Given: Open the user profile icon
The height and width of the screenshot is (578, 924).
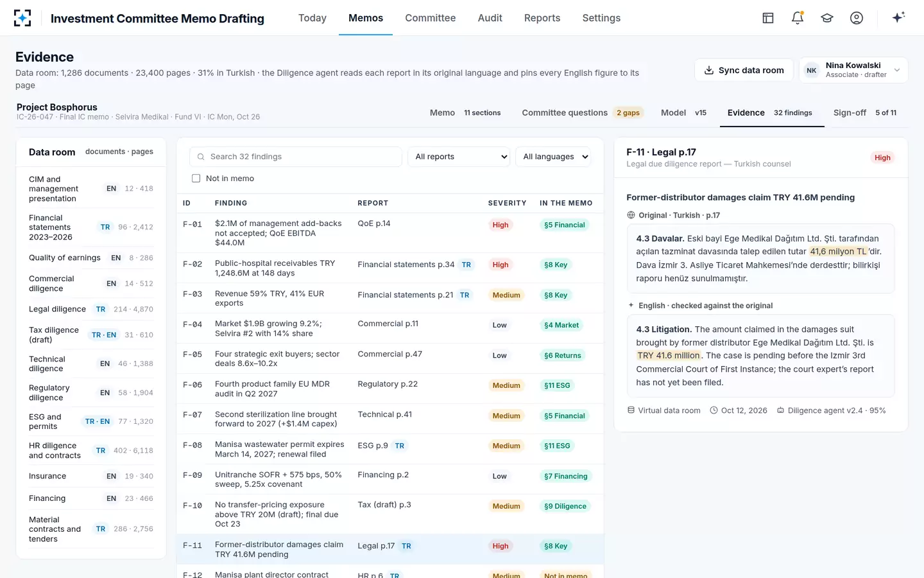Looking at the screenshot, I should pos(857,18).
